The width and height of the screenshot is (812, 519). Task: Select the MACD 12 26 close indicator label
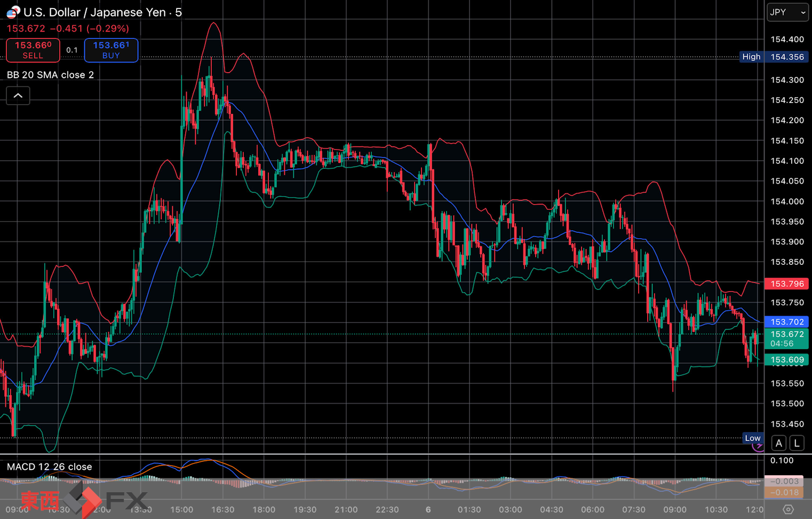49,467
